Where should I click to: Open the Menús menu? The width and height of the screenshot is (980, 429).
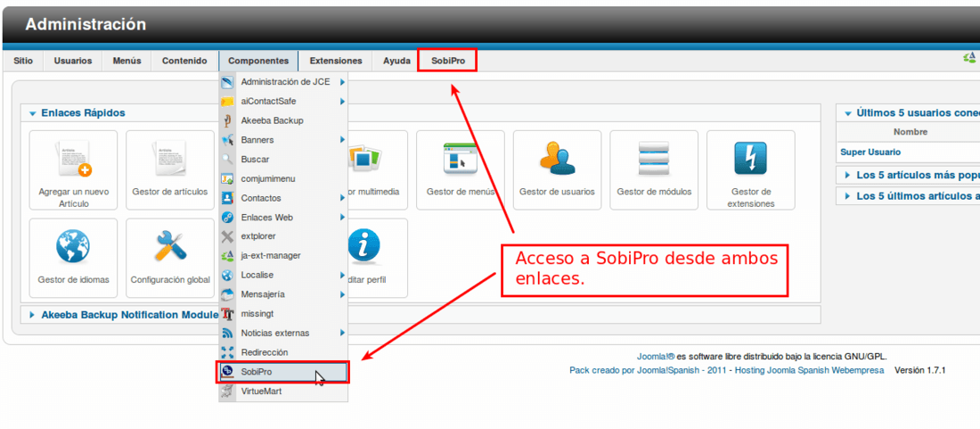click(x=127, y=62)
